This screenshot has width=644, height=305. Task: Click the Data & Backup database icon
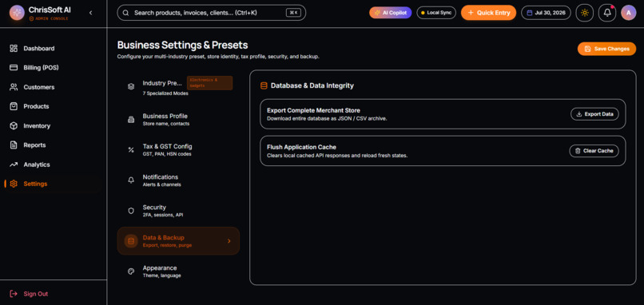131,241
